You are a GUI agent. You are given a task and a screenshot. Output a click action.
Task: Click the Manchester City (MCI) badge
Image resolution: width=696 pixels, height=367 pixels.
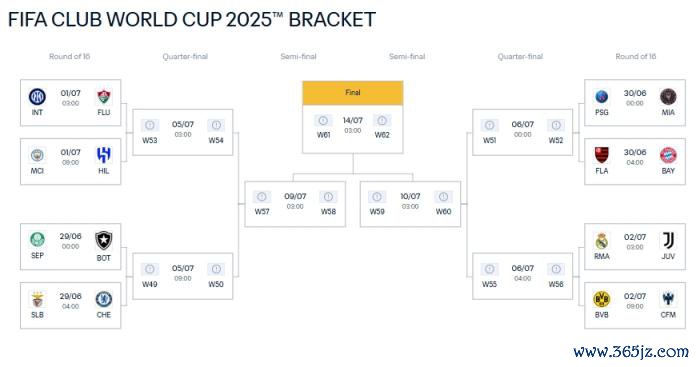coord(37,156)
